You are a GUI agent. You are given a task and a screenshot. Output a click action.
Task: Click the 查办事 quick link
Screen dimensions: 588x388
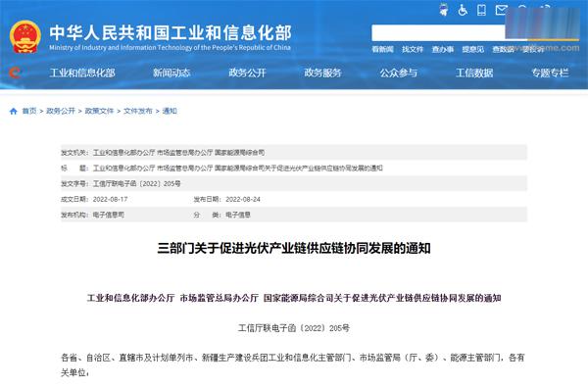pos(443,49)
